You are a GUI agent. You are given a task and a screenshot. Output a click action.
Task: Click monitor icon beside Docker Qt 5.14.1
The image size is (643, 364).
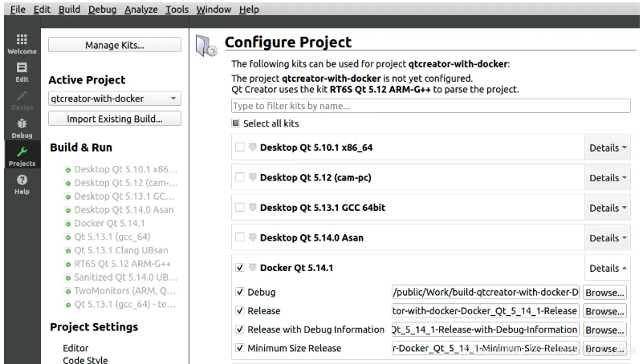tap(253, 267)
